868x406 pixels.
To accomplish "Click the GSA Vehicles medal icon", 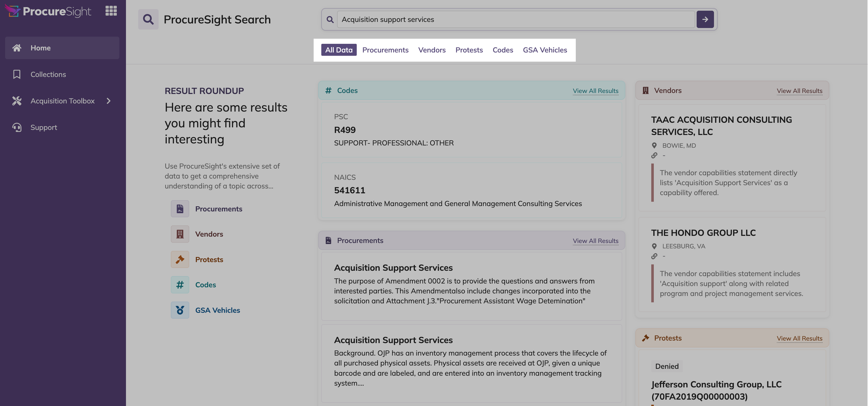I will 180,310.
